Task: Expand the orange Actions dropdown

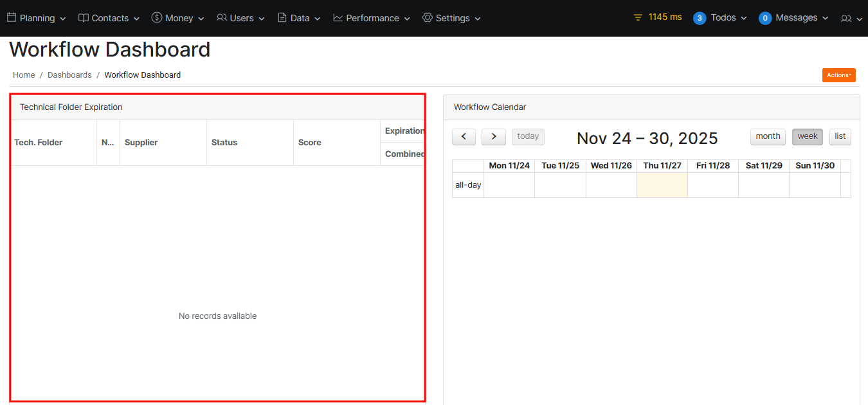Action: (838, 75)
